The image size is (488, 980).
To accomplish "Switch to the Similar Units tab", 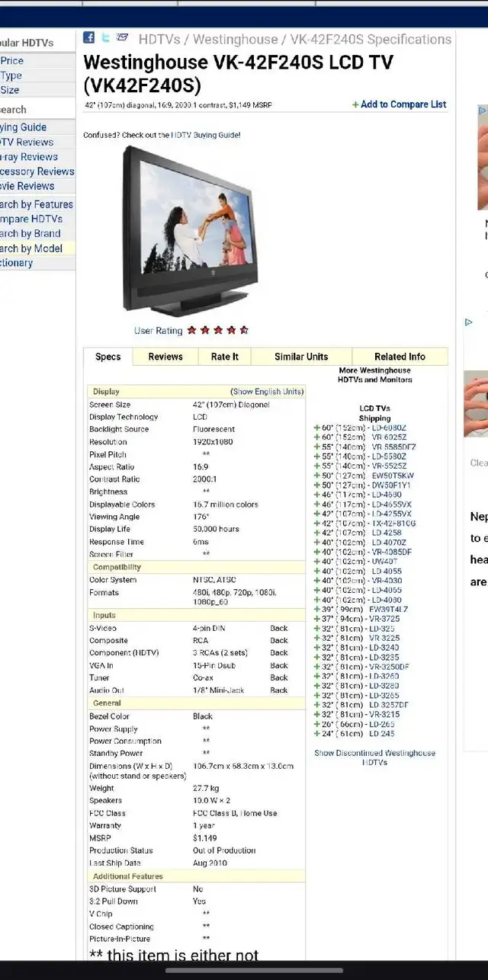I will (x=301, y=357).
